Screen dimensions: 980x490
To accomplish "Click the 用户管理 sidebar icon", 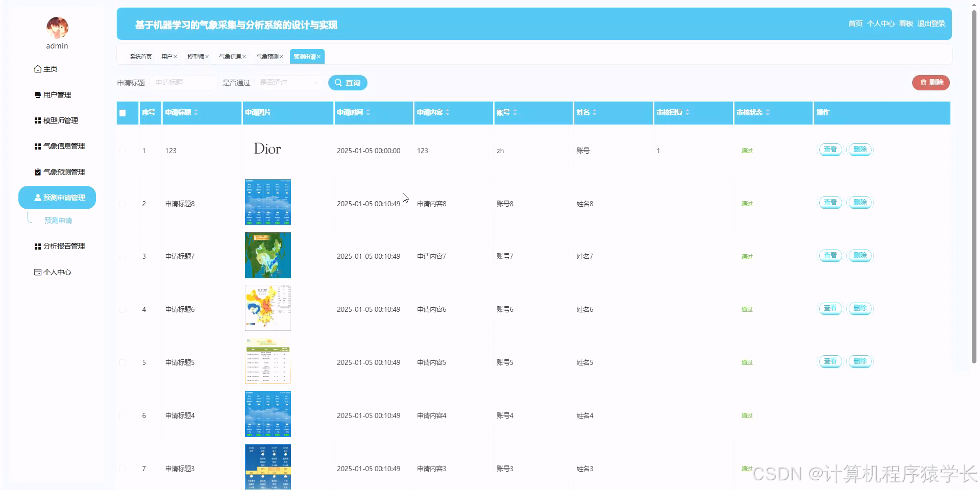I will point(38,95).
